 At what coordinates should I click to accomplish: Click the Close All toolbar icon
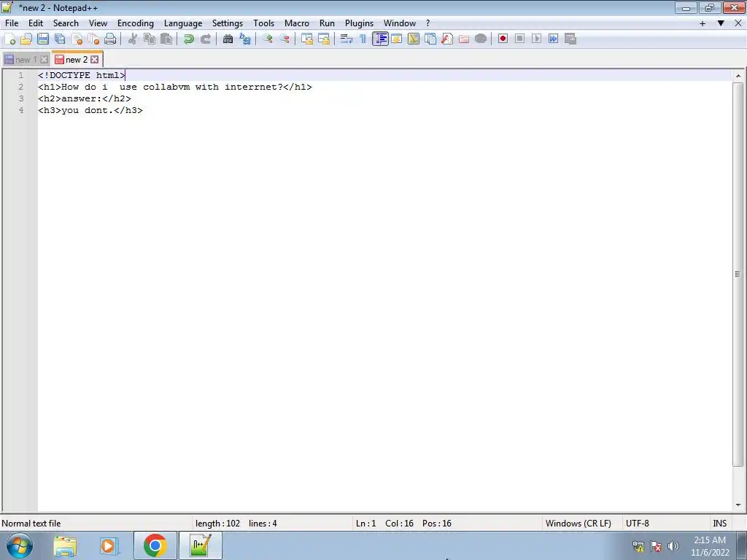[x=93, y=39]
